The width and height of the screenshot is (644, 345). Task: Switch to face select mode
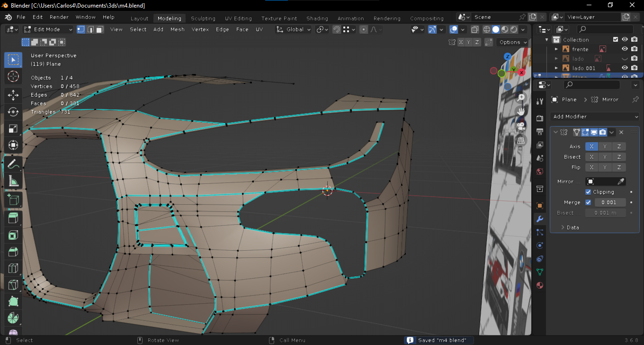click(x=99, y=29)
